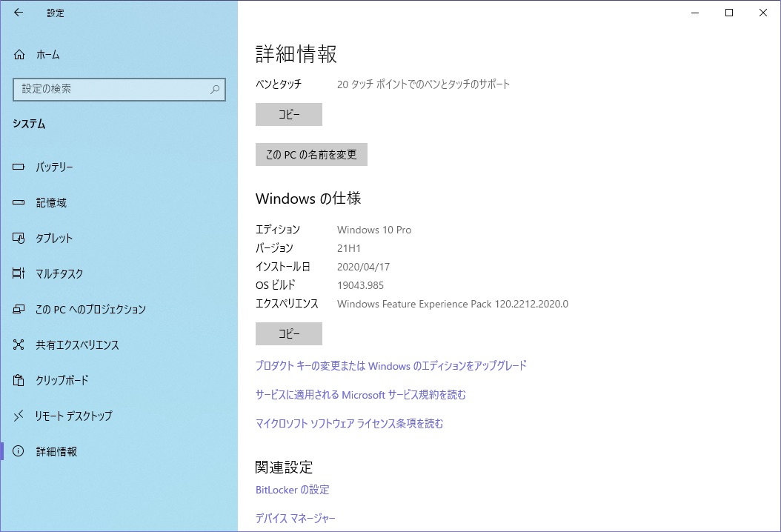
Task: Open クリップボード settings
Action: [x=62, y=380]
